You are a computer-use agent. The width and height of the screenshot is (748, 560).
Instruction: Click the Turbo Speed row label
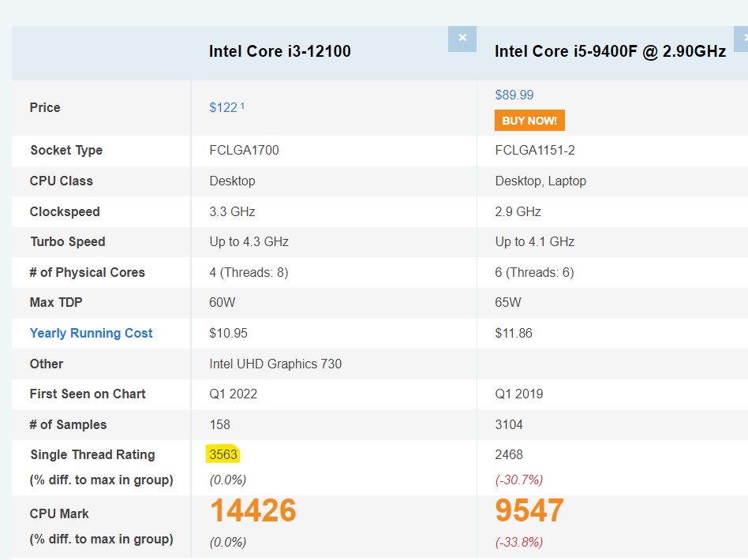tap(68, 242)
